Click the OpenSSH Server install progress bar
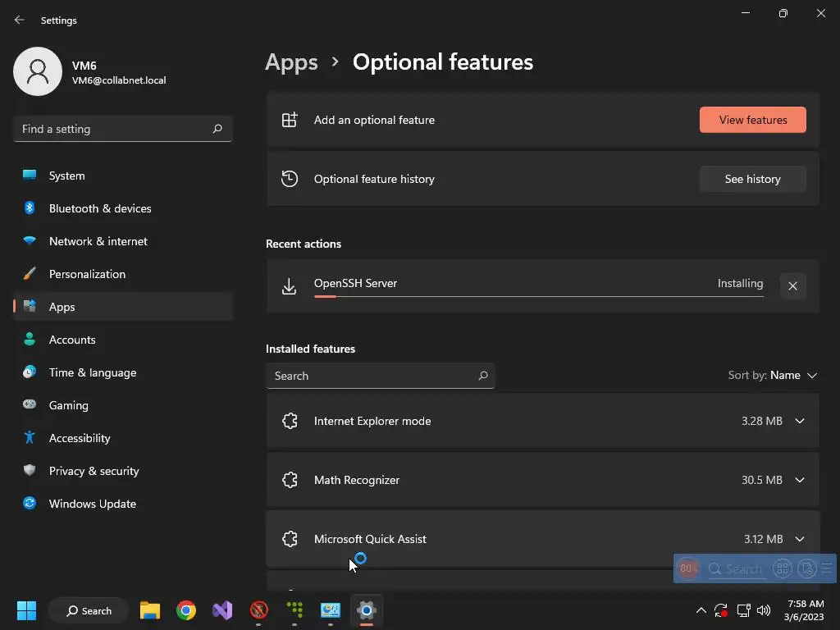Viewport: 840px width, 630px height. 538,296
